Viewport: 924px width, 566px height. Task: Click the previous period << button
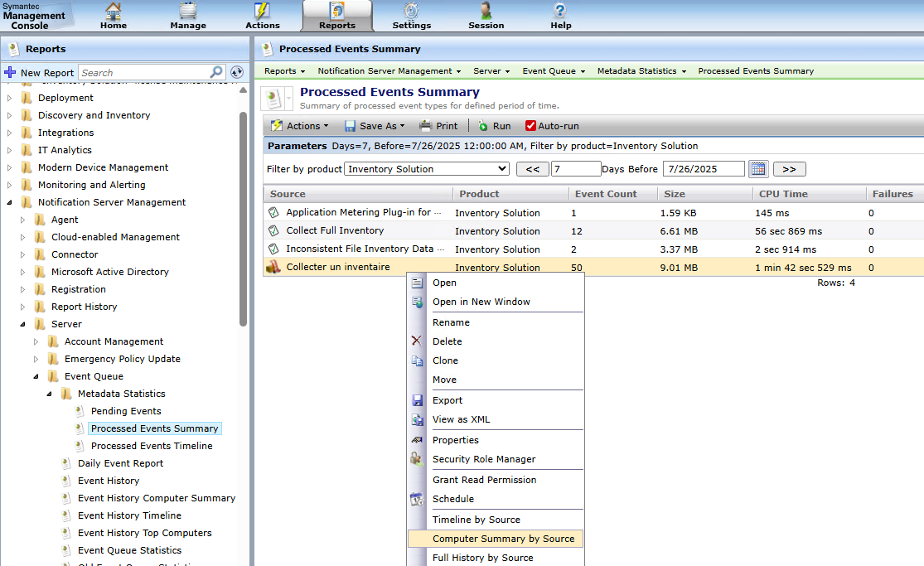coord(533,169)
